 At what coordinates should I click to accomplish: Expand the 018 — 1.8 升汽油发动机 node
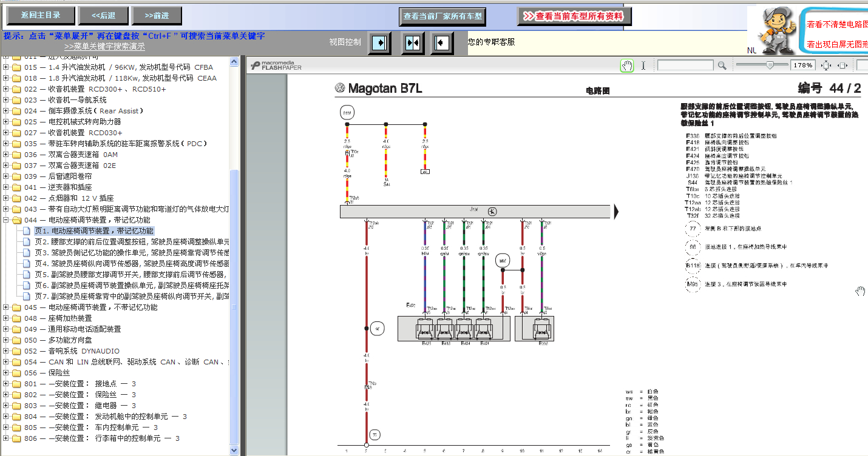click(x=5, y=78)
